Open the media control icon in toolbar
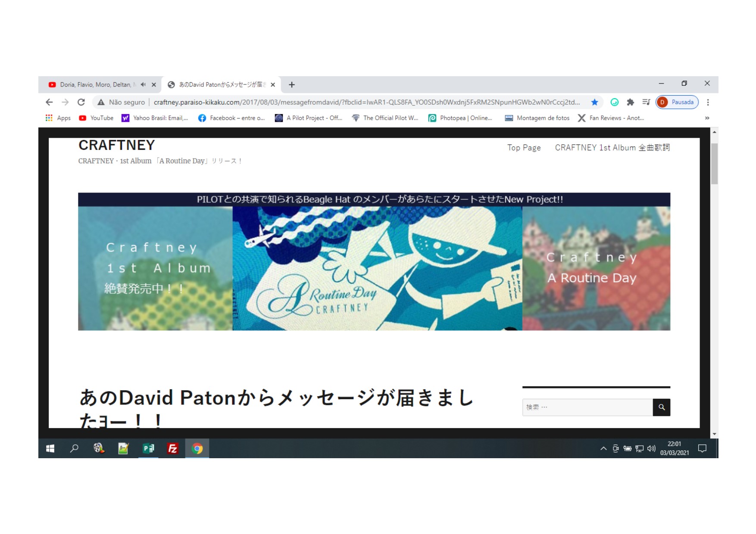This screenshot has width=756, height=534. [x=646, y=102]
